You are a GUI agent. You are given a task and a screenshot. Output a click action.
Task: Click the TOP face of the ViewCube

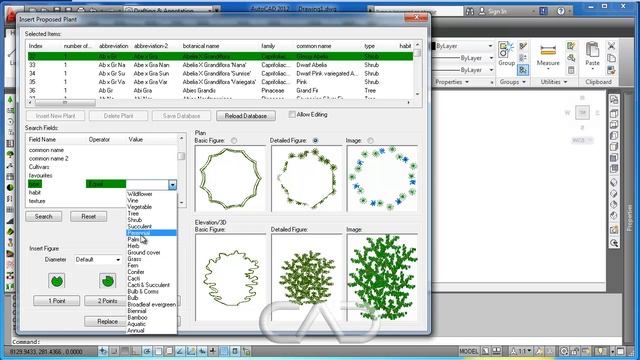click(582, 113)
